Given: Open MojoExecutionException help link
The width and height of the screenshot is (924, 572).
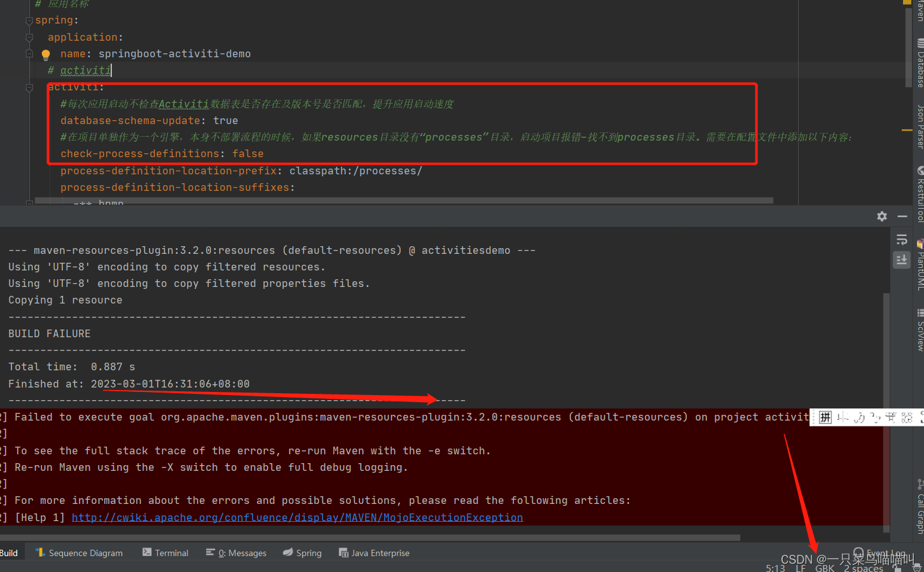Looking at the screenshot, I should [297, 517].
